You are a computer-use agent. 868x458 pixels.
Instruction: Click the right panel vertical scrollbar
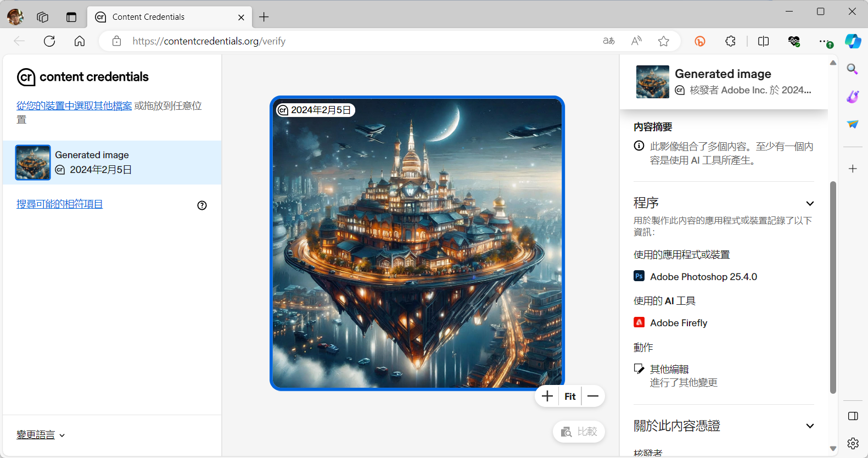[833, 286]
